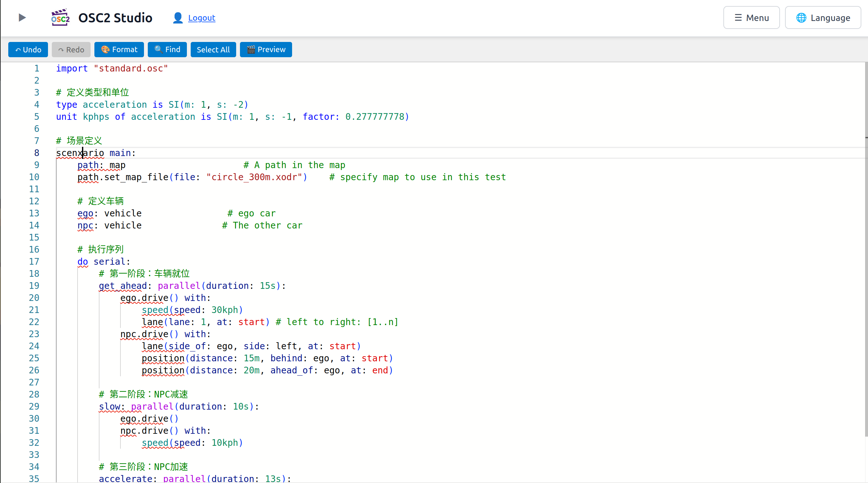This screenshot has width=868, height=483.
Task: Click the "circle_300m.xodr" file string
Action: click(x=254, y=177)
